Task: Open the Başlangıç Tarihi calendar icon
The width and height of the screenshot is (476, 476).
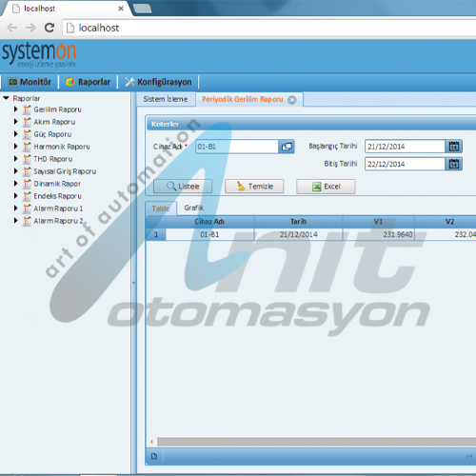Action: pyautogui.click(x=454, y=147)
